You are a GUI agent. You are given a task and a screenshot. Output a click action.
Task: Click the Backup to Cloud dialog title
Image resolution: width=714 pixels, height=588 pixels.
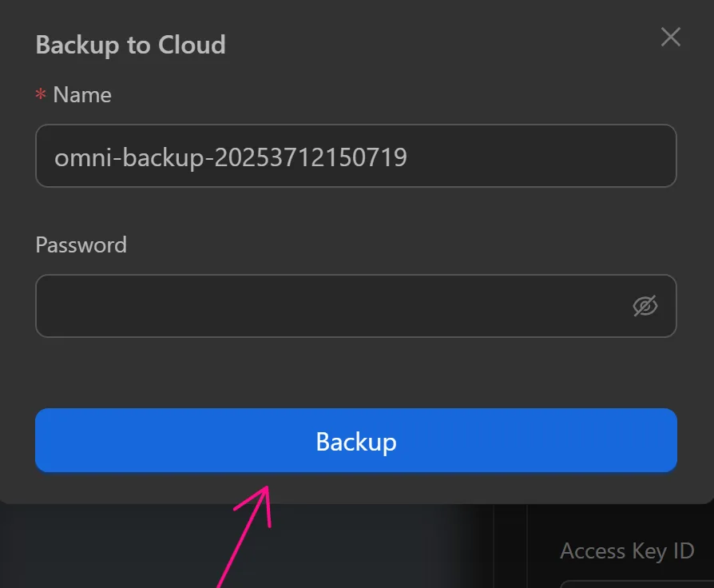pyautogui.click(x=129, y=45)
